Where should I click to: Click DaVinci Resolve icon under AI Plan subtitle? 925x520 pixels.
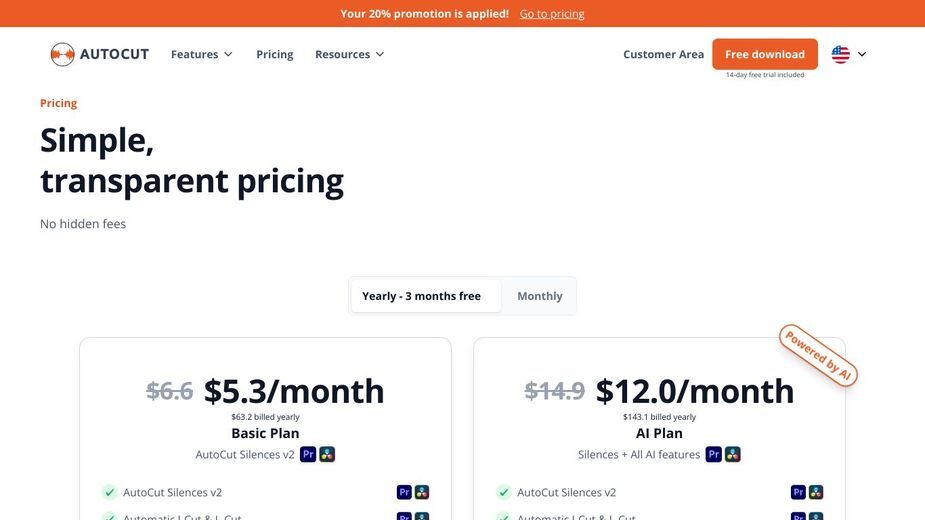click(733, 454)
